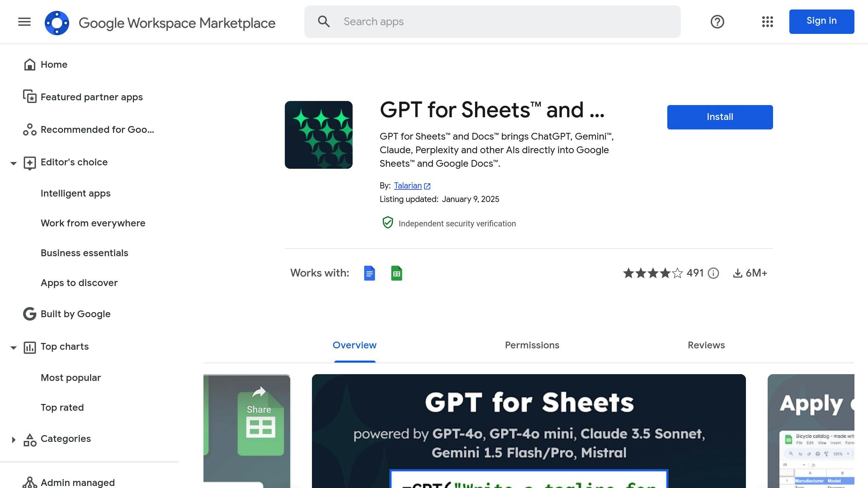The width and height of the screenshot is (868, 488).
Task: Open Featured partner apps
Action: click(92, 97)
